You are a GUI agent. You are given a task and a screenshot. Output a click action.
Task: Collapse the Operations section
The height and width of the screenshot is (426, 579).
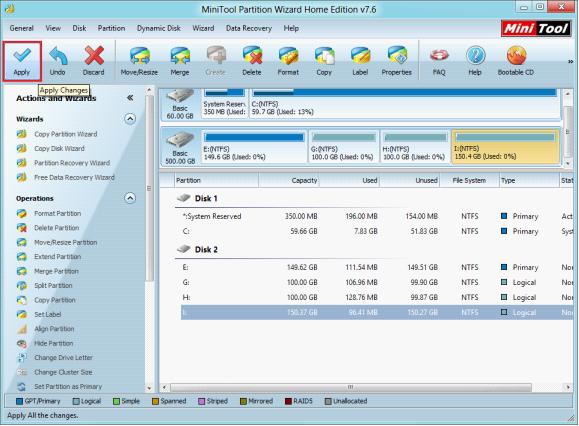(130, 198)
